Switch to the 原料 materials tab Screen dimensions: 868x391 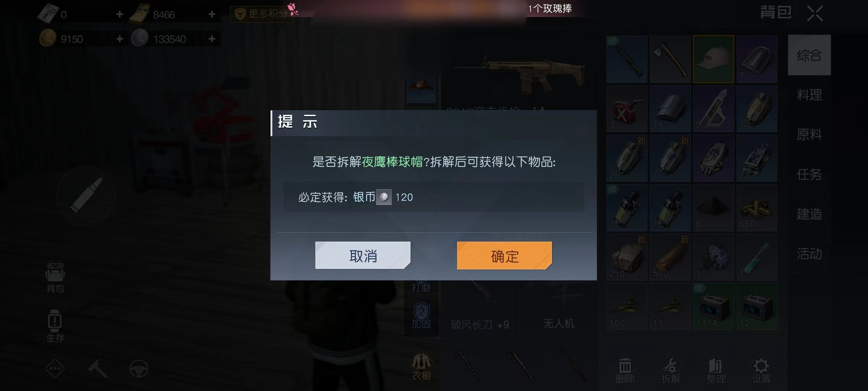[809, 135]
